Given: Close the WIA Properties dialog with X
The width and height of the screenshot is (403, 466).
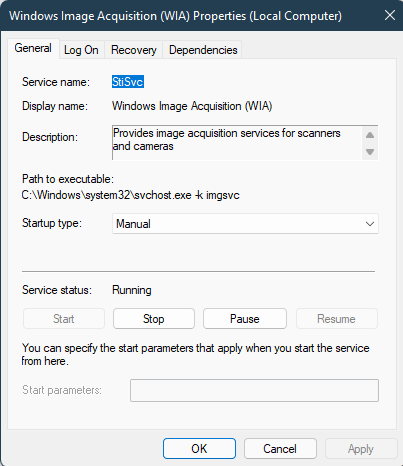Looking at the screenshot, I should pyautogui.click(x=390, y=15).
